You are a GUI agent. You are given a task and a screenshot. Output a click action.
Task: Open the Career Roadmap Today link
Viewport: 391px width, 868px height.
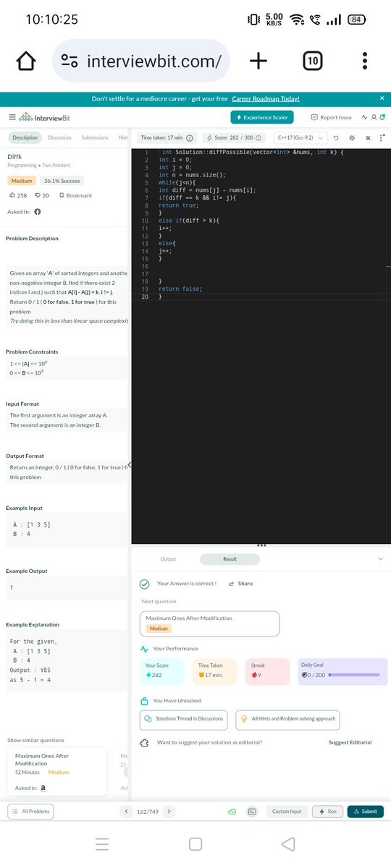tap(265, 98)
